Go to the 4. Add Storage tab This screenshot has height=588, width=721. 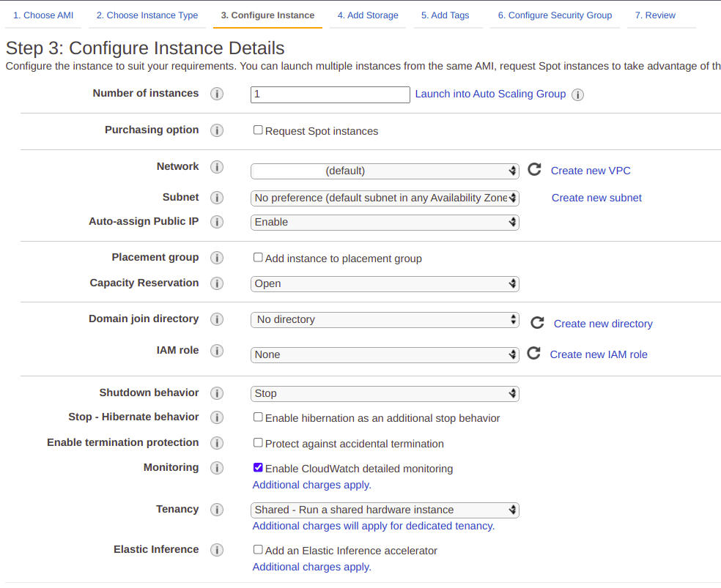(x=368, y=15)
